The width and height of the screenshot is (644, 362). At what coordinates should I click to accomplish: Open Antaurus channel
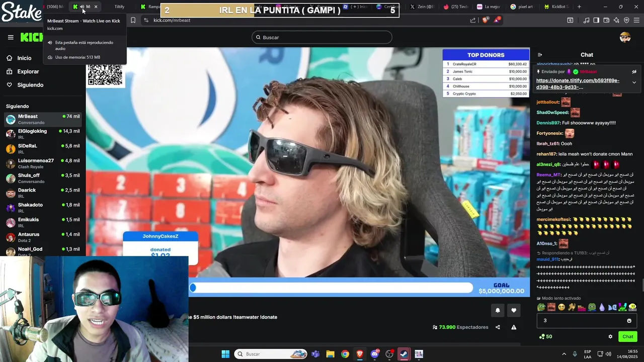point(43,237)
